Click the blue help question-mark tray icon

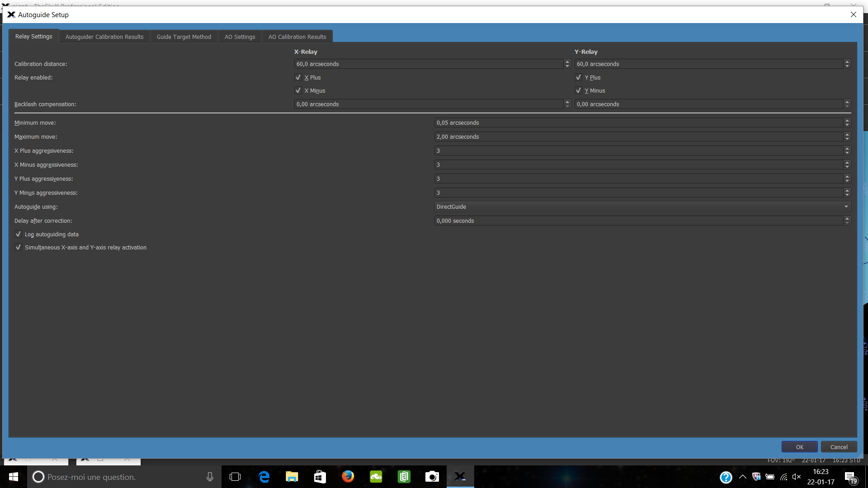click(726, 477)
